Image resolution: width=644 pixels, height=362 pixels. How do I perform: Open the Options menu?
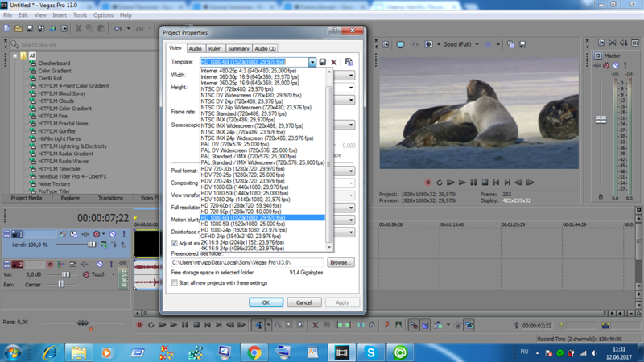pyautogui.click(x=103, y=15)
